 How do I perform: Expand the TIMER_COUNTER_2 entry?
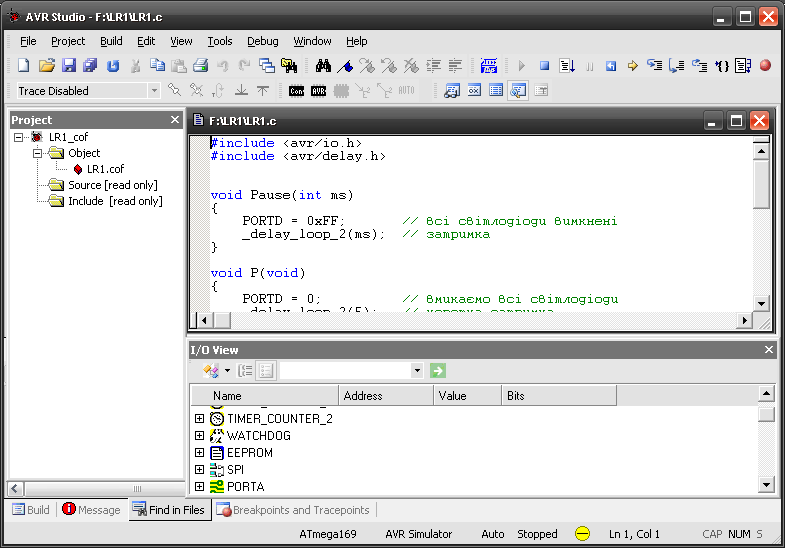(x=199, y=418)
